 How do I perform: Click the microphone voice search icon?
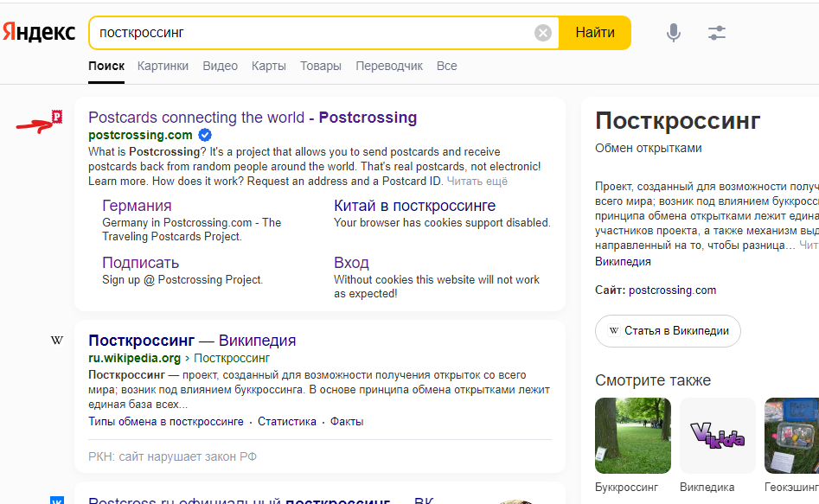click(673, 33)
